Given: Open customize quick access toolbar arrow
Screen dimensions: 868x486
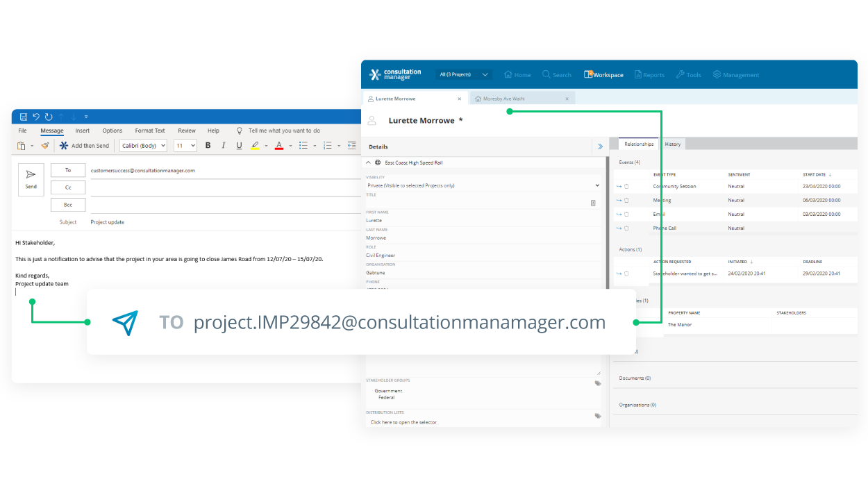Looking at the screenshot, I should (x=86, y=117).
